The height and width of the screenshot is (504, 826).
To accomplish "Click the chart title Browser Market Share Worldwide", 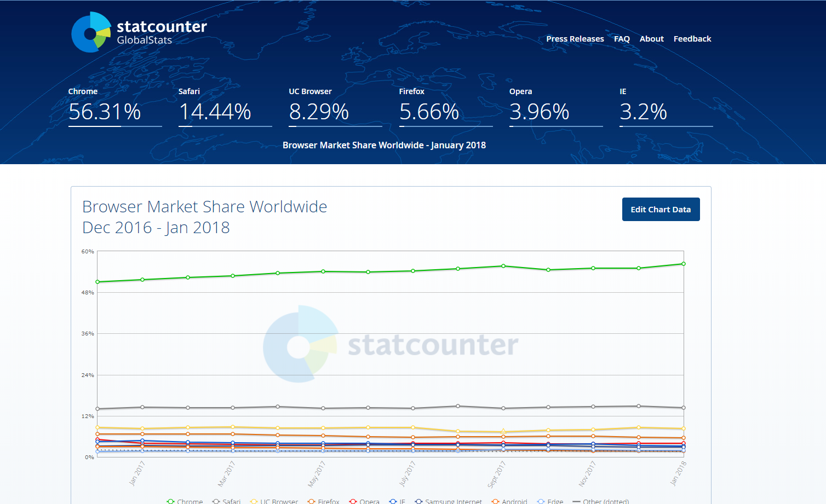I will click(x=204, y=207).
